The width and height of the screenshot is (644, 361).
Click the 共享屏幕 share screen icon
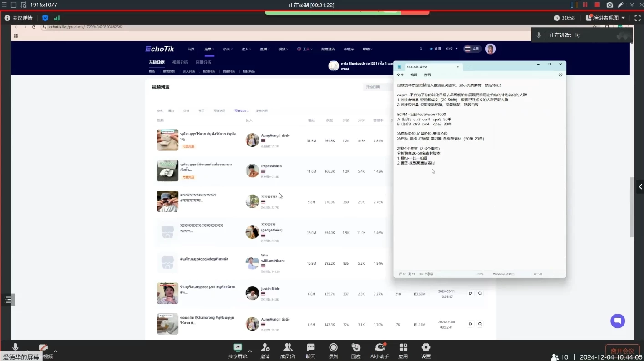pyautogui.click(x=238, y=348)
